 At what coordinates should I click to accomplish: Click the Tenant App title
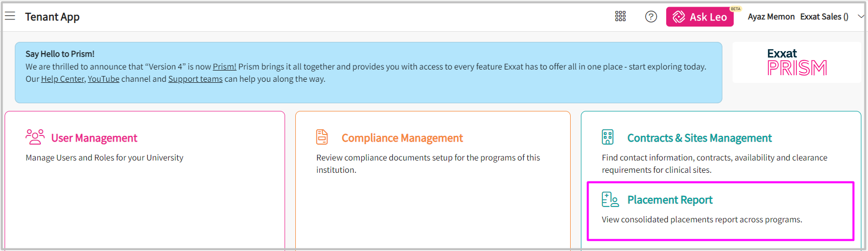(52, 17)
